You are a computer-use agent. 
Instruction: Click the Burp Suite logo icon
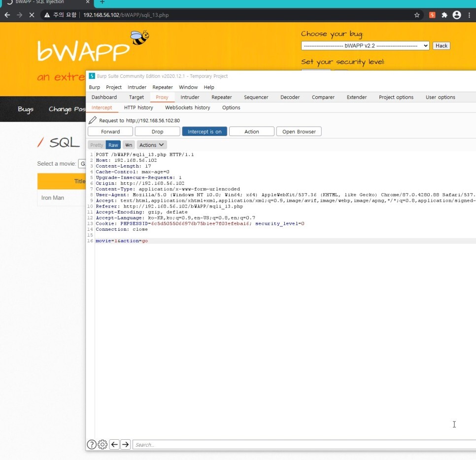point(92,76)
